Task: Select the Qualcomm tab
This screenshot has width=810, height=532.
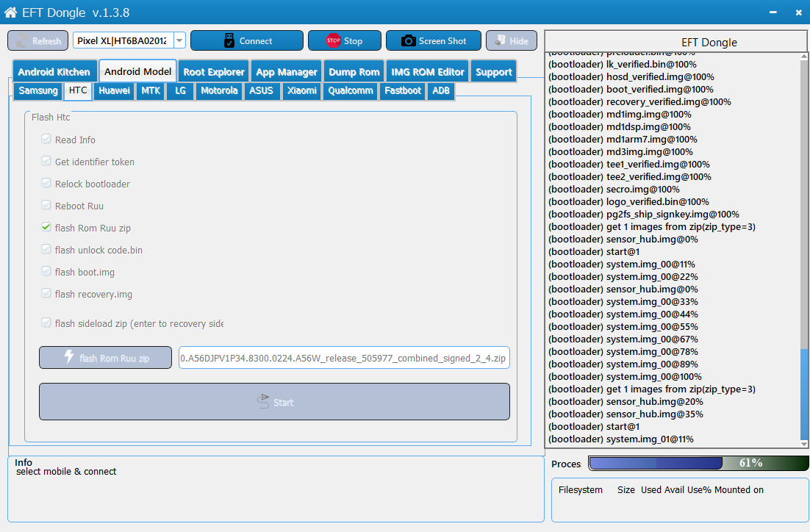Action: click(351, 91)
